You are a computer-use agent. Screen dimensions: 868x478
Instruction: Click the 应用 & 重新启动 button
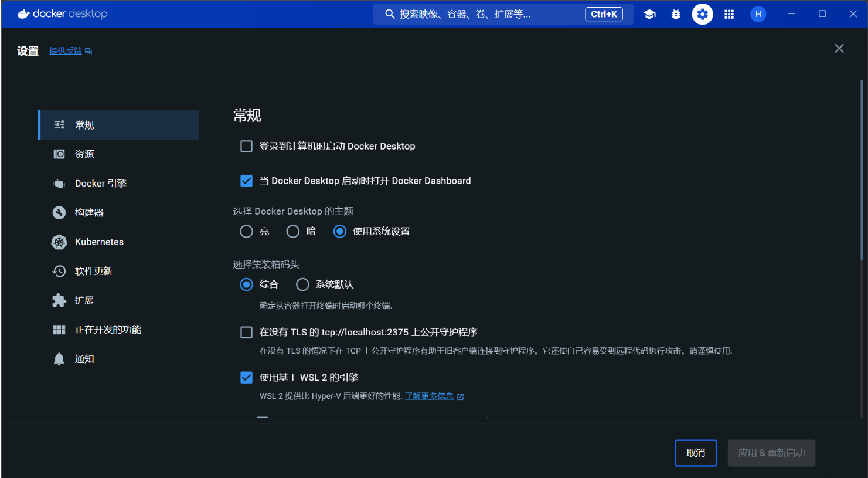771,453
